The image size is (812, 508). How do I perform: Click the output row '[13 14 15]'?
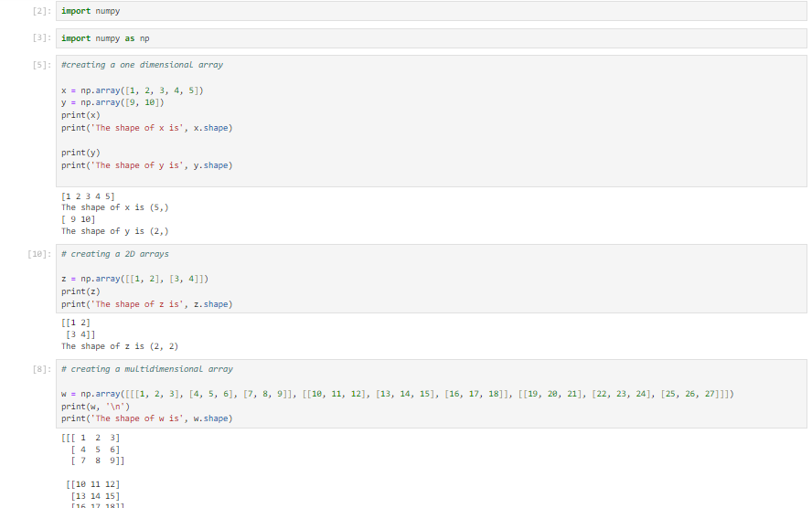pyautogui.click(x=95, y=497)
